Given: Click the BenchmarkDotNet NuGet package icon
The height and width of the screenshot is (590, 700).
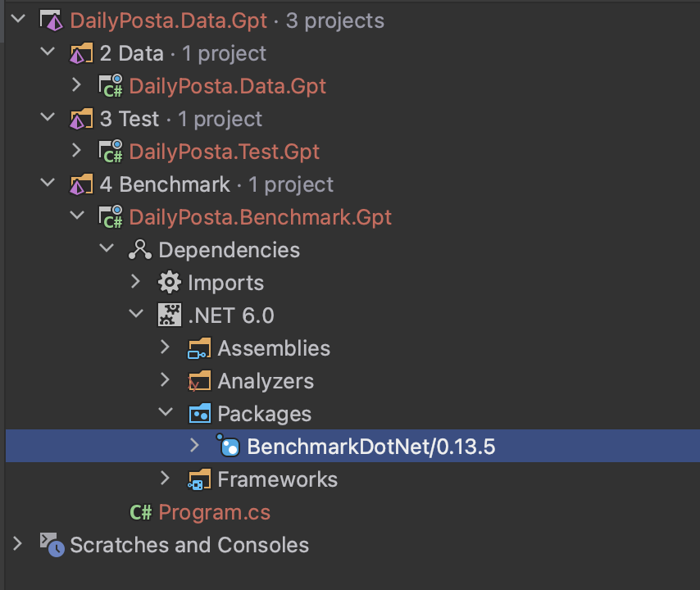Looking at the screenshot, I should pyautogui.click(x=229, y=447).
